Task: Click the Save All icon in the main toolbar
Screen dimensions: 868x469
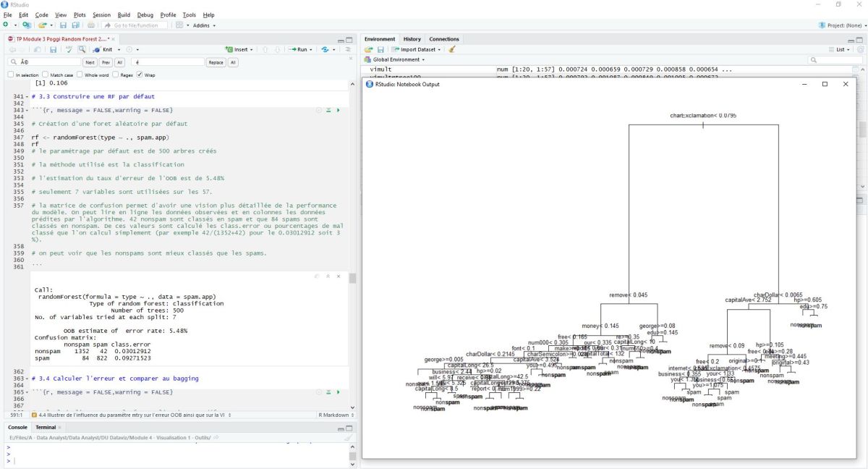Action: click(75, 25)
